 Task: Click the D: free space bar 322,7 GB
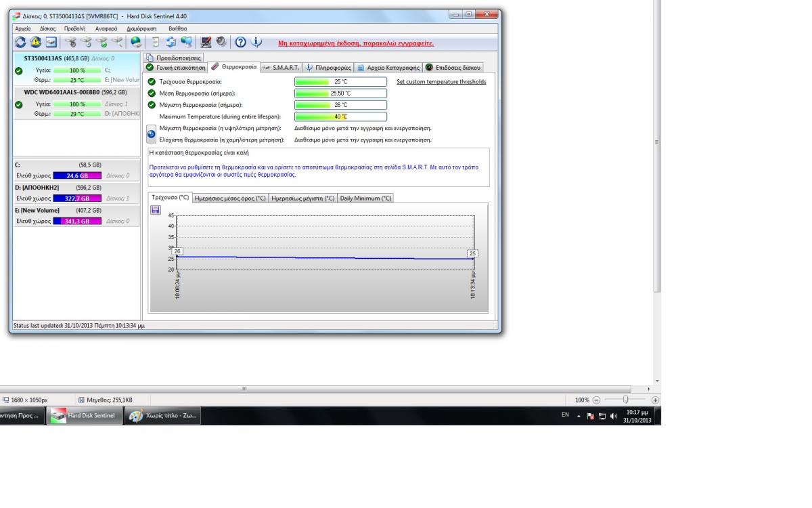pos(77,198)
